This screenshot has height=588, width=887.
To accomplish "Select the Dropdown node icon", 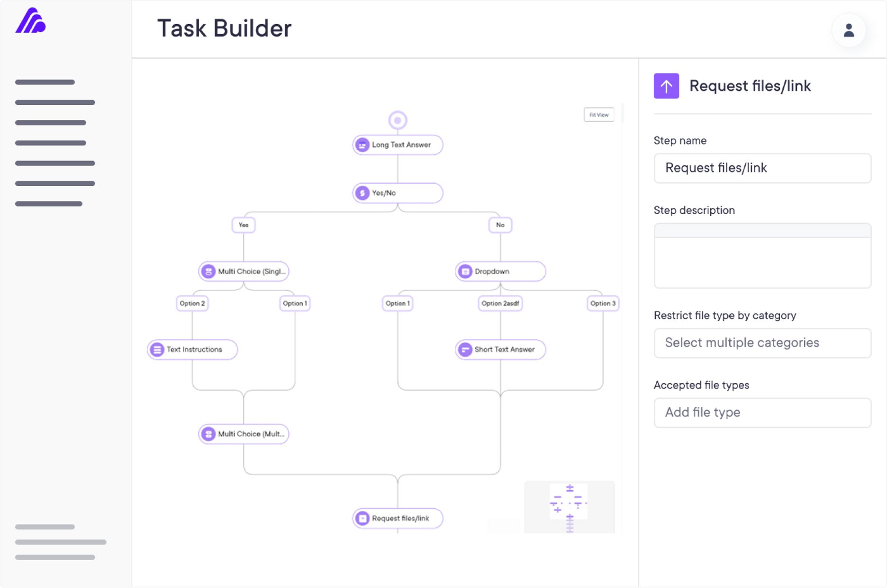I will (465, 271).
